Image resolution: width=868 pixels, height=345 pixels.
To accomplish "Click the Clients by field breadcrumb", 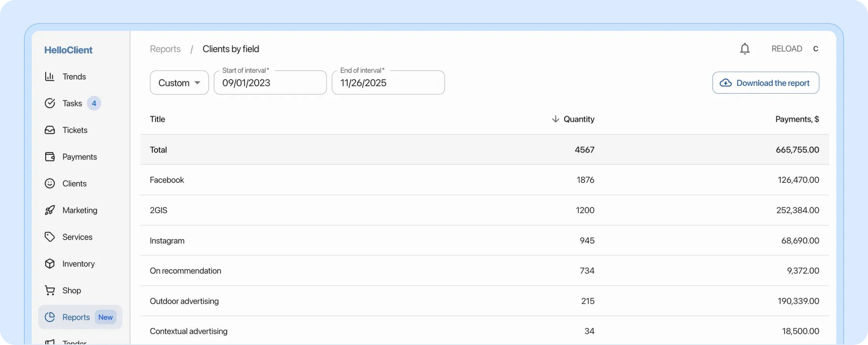I will pos(231,49).
